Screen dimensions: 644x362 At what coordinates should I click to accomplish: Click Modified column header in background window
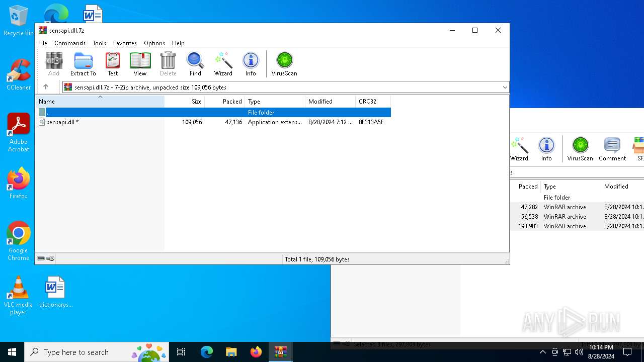pyautogui.click(x=622, y=186)
